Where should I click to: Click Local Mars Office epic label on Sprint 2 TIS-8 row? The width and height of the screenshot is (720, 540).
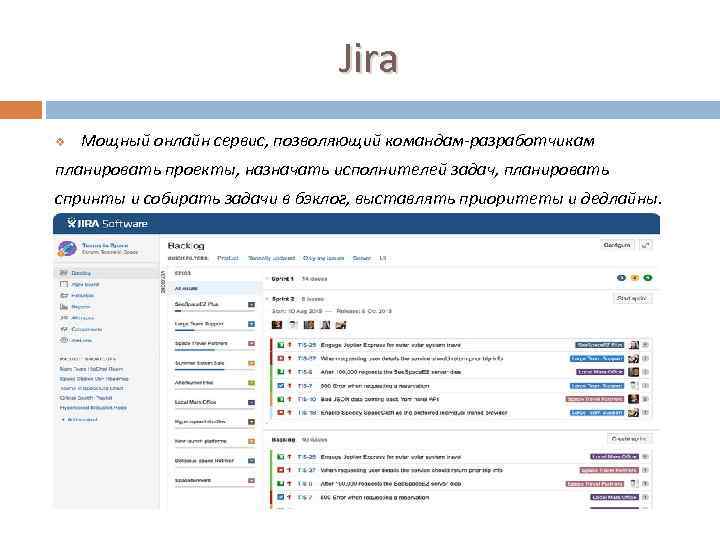600,372
